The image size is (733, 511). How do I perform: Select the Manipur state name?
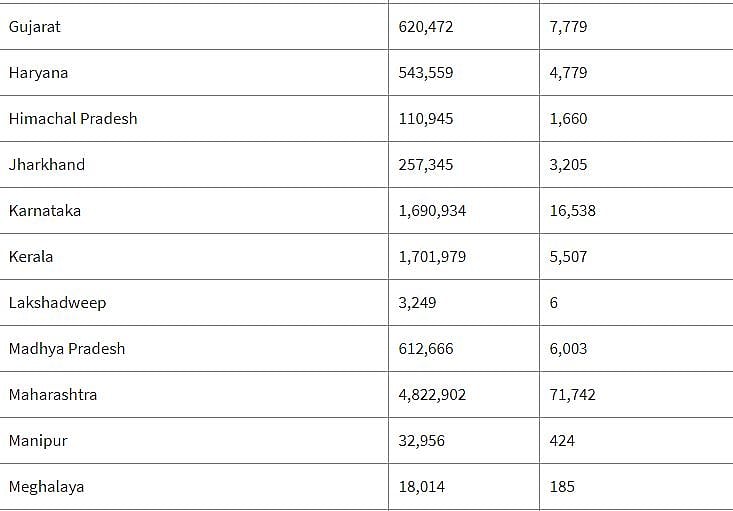click(38, 441)
